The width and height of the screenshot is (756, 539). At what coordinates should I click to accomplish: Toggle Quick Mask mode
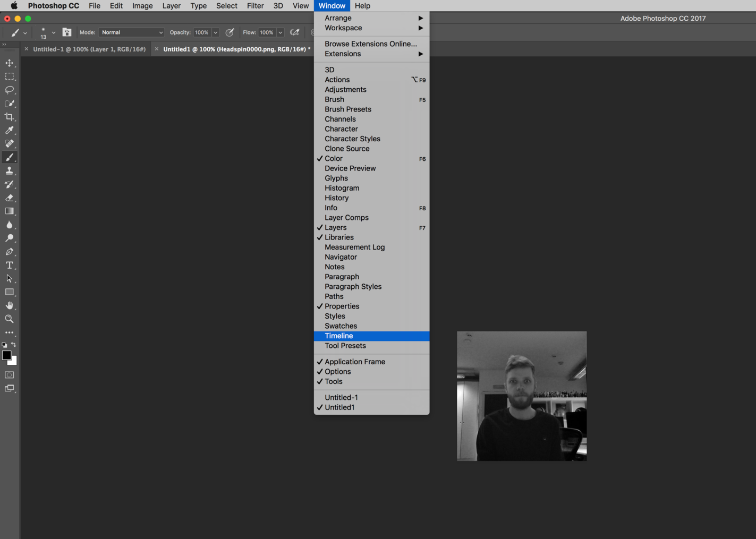(10, 375)
